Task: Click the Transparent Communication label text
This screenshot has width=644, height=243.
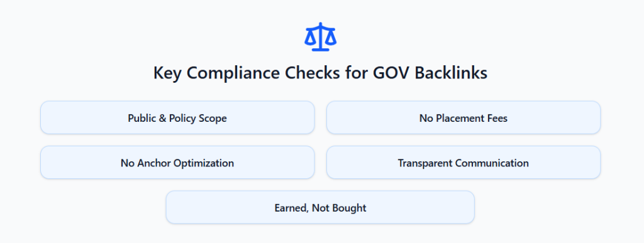Action: pos(464,163)
